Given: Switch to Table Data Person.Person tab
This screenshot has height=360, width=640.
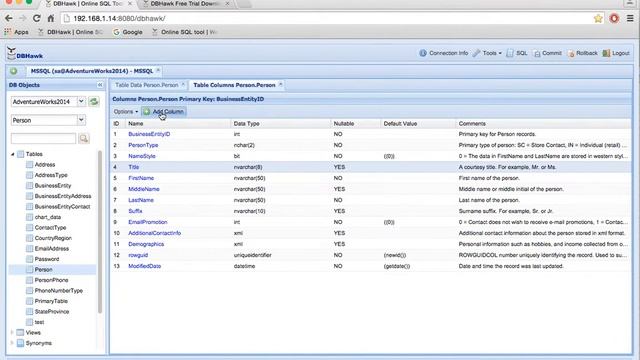Looking at the screenshot, I should point(147,85).
